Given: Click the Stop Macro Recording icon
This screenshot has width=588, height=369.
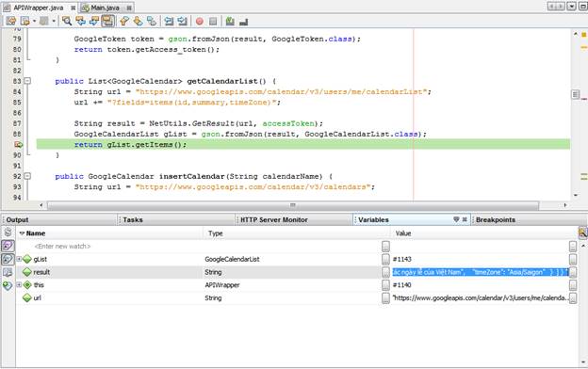Looking at the screenshot, I should click(x=213, y=22).
